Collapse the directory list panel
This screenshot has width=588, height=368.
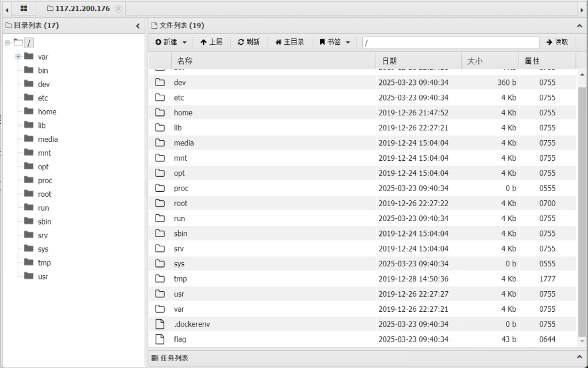138,26
